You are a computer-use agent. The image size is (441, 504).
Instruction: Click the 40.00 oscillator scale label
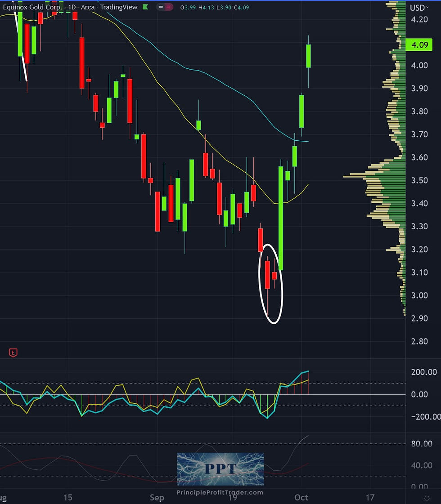point(422,465)
